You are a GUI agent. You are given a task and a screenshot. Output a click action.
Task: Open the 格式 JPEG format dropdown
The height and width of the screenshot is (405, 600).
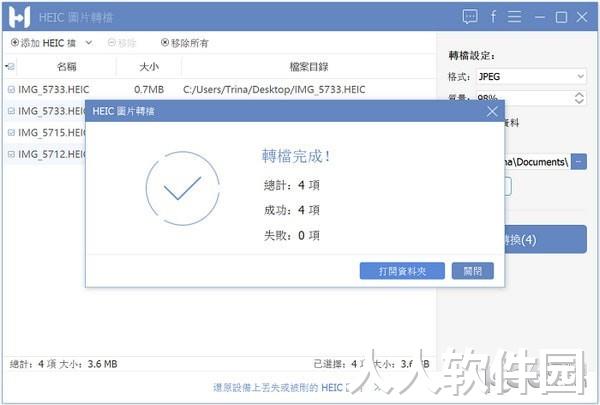point(531,77)
